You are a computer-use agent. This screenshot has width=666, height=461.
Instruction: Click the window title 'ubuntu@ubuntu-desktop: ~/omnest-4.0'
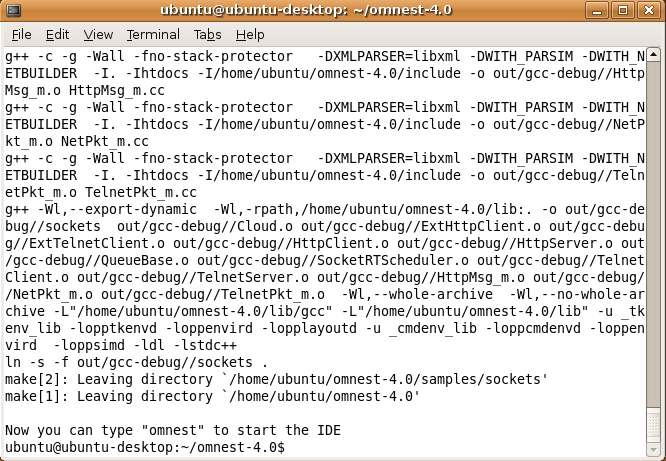point(306,10)
